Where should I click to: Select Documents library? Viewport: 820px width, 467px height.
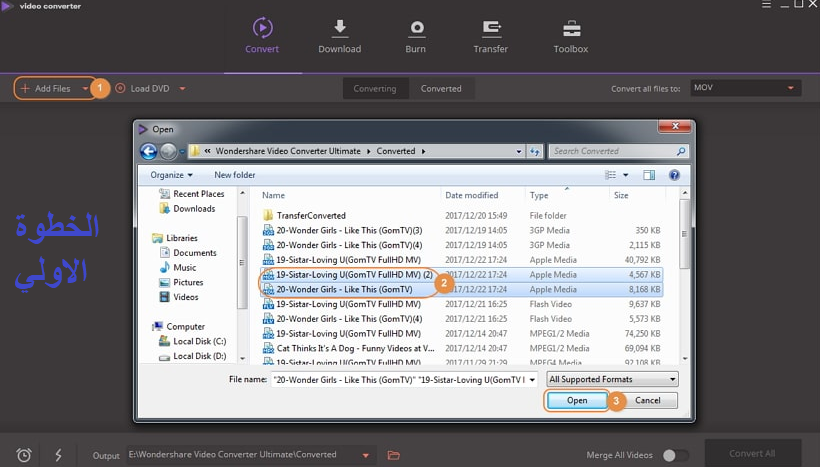click(x=188, y=253)
